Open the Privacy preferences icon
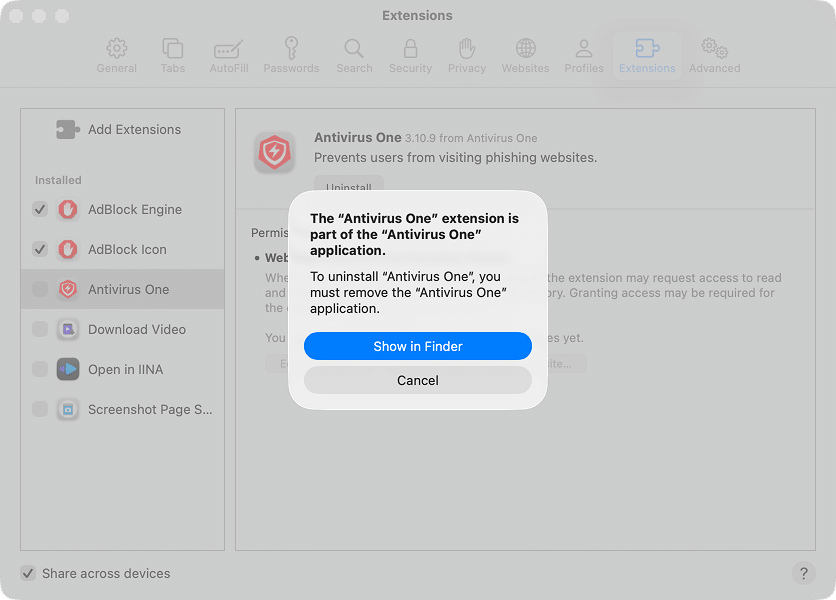The width and height of the screenshot is (836, 600). (466, 50)
